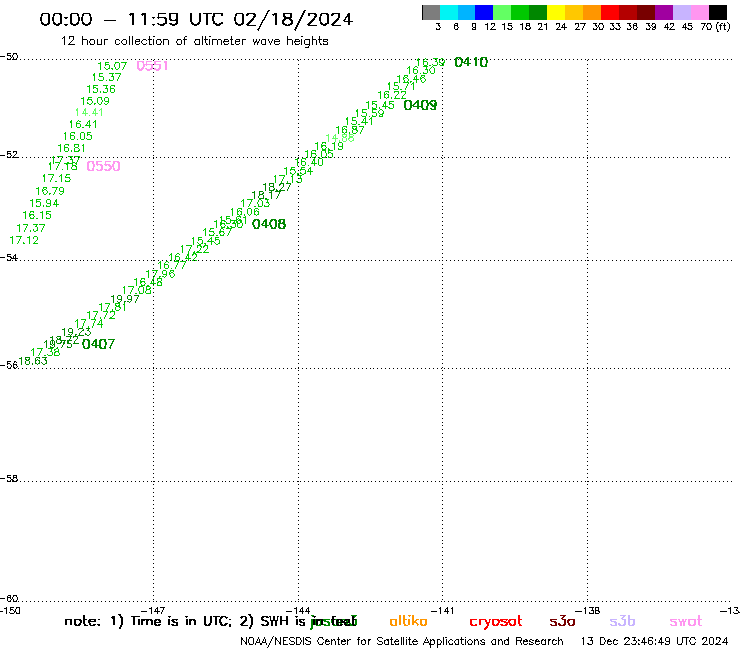Screen dimensions: 740x650
Task: Click the 17.22 wave height value
Action: tap(194, 249)
